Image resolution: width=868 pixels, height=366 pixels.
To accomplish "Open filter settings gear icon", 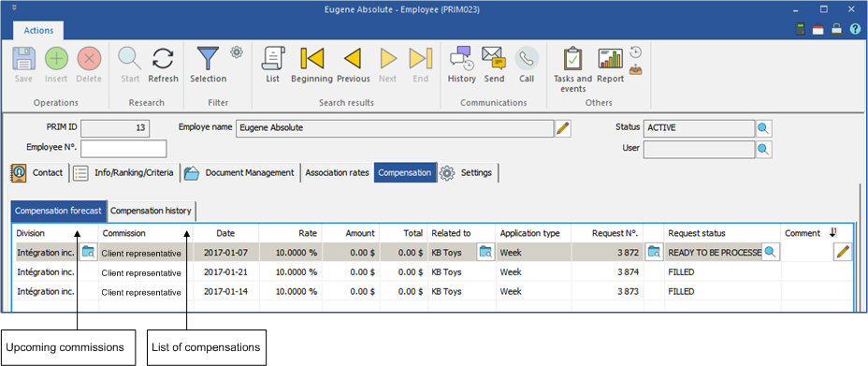I will click(237, 52).
